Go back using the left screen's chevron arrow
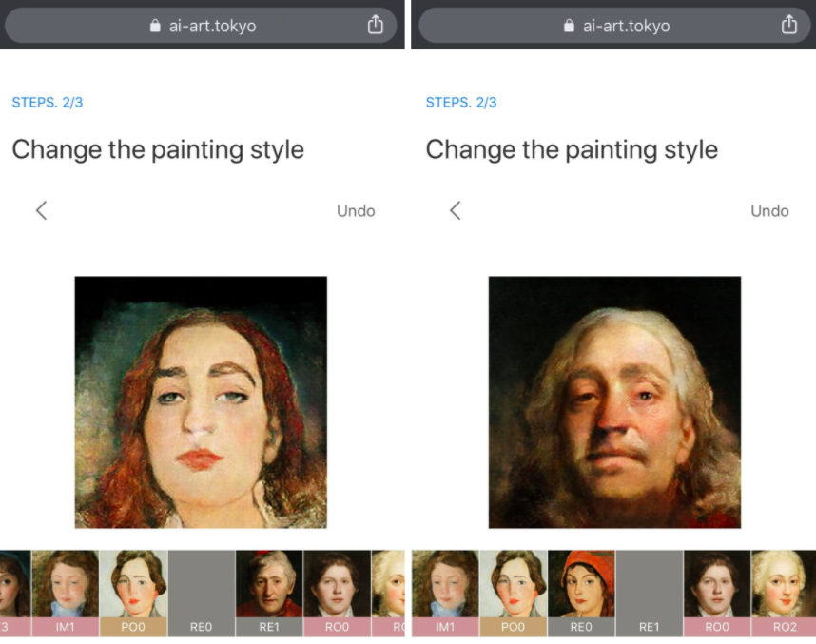The width and height of the screenshot is (816, 644). tap(42, 211)
